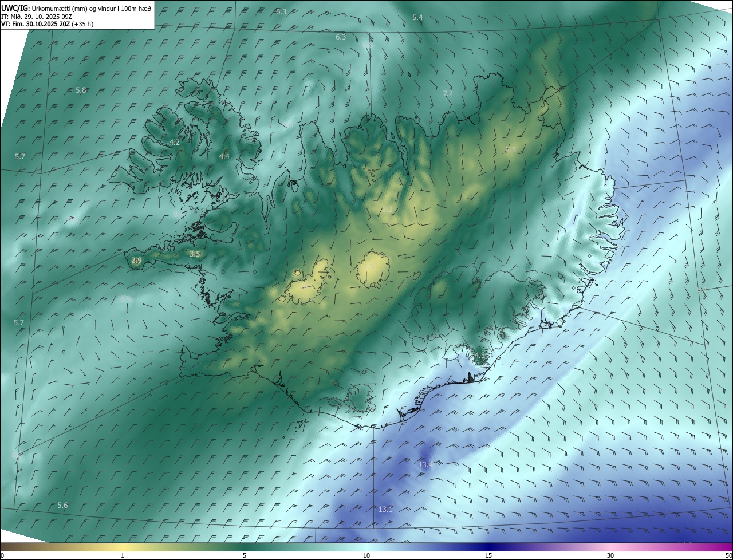
Task: Click the 5 tick on the color scale
Action: coord(245,555)
